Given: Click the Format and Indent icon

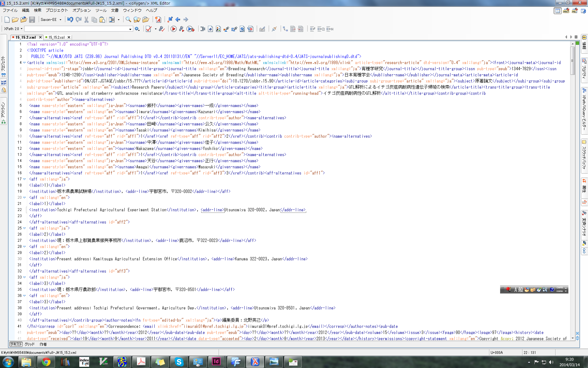Looking at the screenshot, I should coord(203,29).
